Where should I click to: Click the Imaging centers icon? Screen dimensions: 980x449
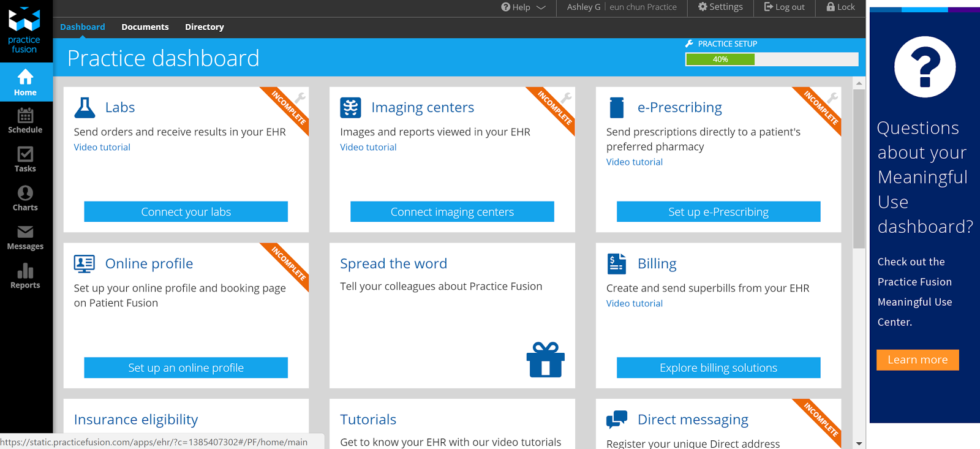[x=351, y=108]
